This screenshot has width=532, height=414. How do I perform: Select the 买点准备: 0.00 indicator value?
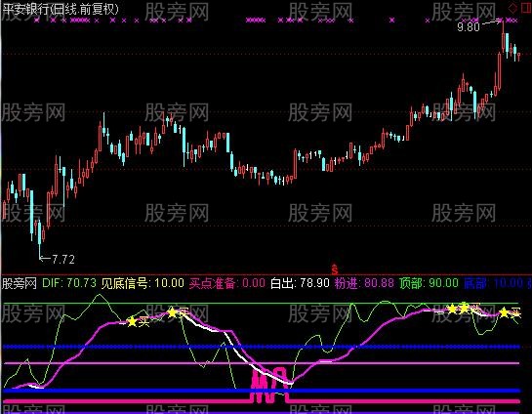[x=227, y=283]
